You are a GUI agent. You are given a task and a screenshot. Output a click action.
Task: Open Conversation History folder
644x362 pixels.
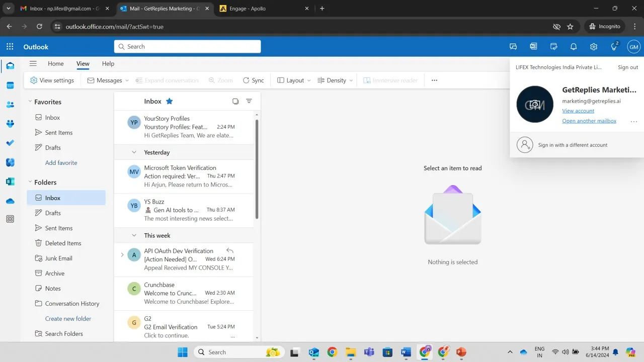(x=66, y=304)
